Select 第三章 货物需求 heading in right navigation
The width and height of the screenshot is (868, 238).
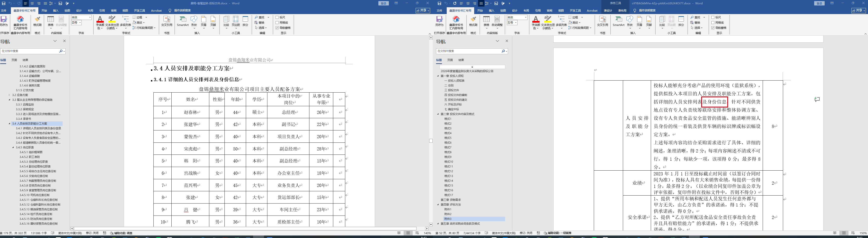[x=451, y=200]
